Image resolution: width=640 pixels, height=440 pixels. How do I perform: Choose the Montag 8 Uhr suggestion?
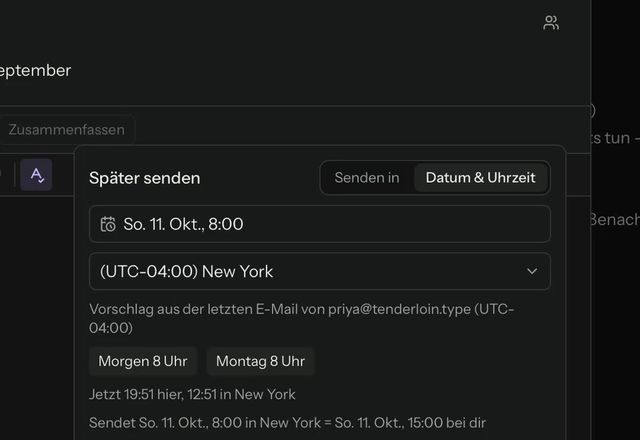[x=260, y=361]
